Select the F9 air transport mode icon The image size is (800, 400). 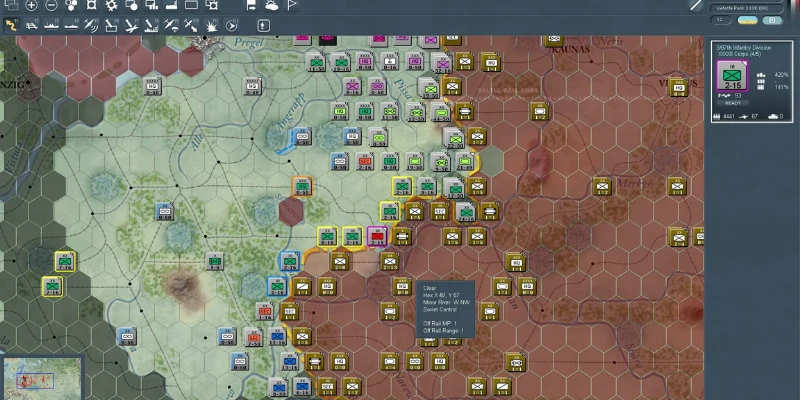(171, 25)
